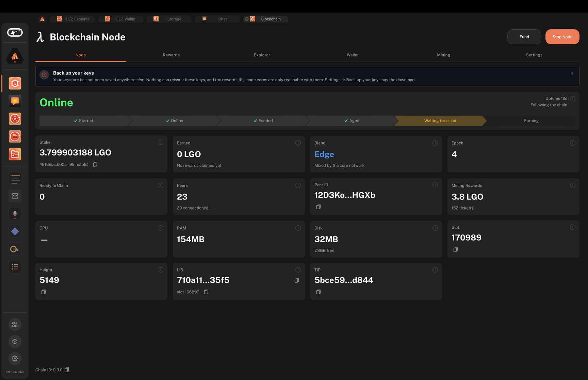
Task: Show info for the Epoch card
Action: coord(573,143)
